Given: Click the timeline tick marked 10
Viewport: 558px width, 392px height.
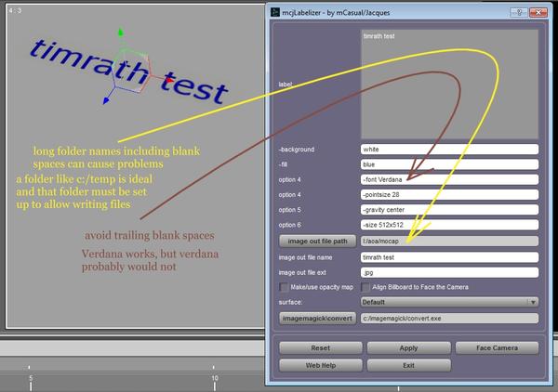Looking at the screenshot, I should pos(215,383).
